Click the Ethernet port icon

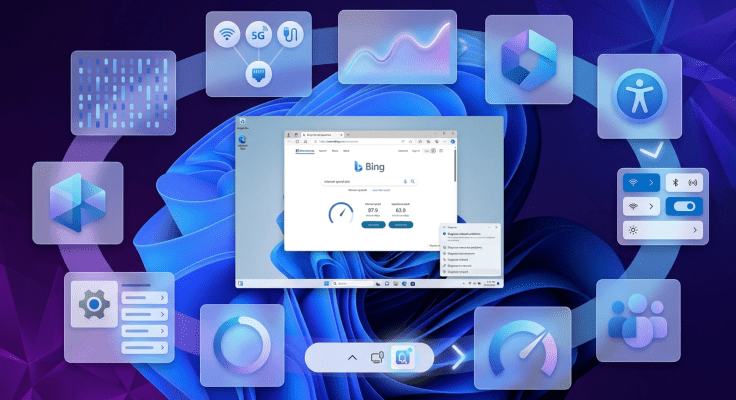pos(259,74)
